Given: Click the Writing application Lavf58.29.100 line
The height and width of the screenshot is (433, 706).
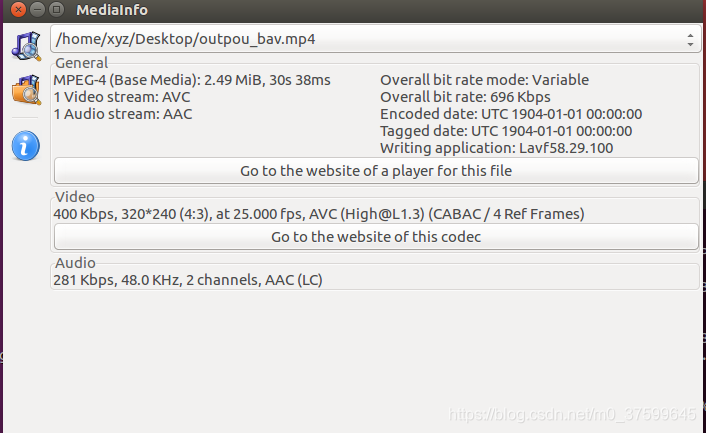Looking at the screenshot, I should pyautogui.click(x=497, y=148).
